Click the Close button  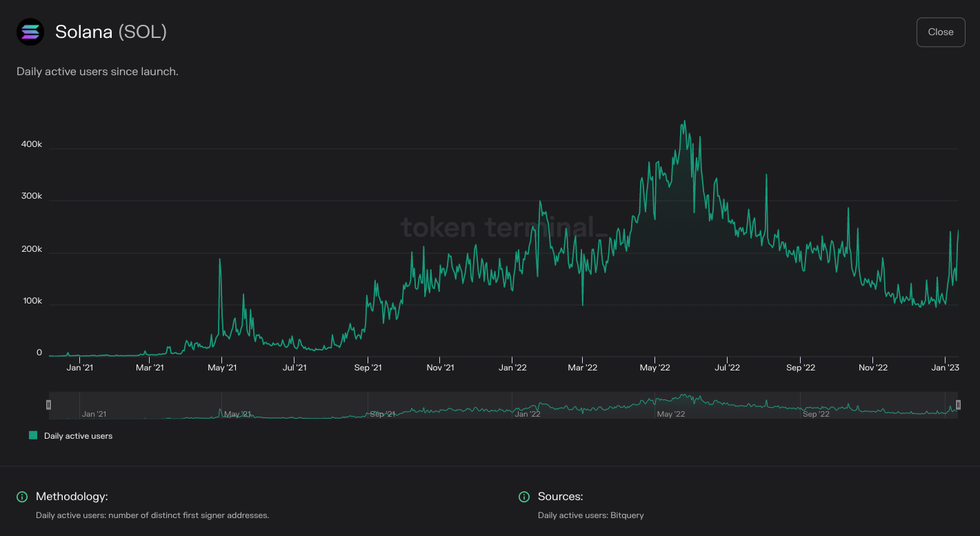(x=940, y=32)
